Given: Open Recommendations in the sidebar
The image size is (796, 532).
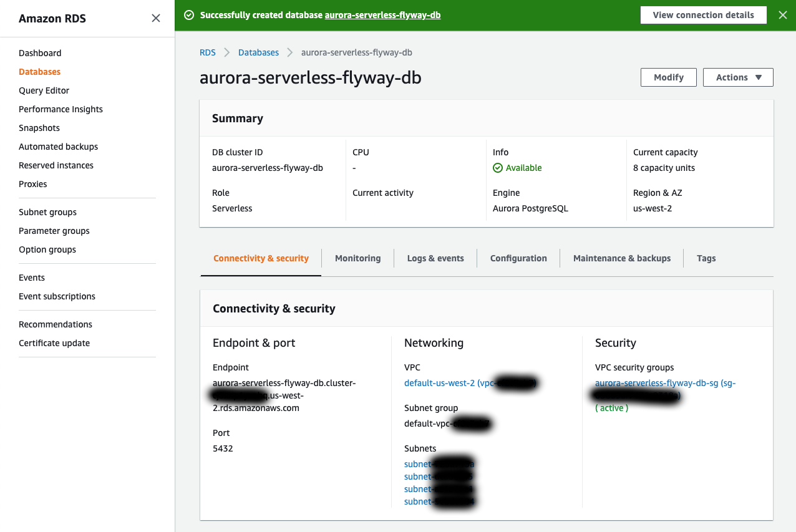Looking at the screenshot, I should pyautogui.click(x=56, y=324).
